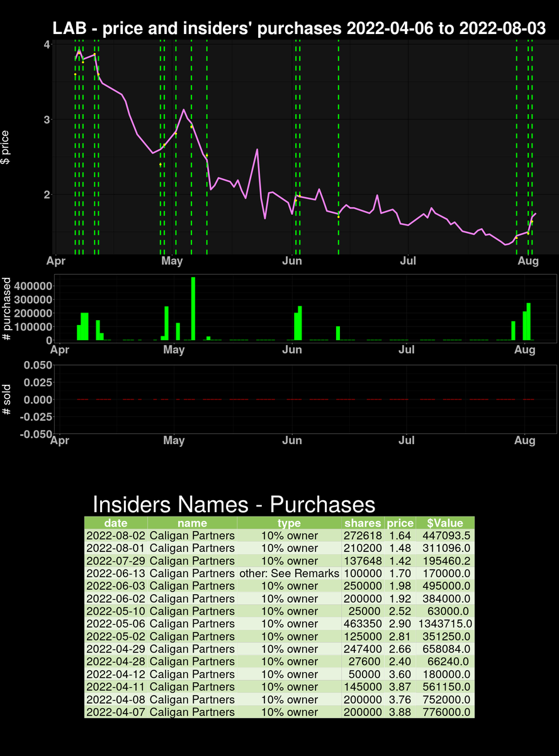
Task: Click the mid-June dashed green vertical line
Action: tap(339, 146)
